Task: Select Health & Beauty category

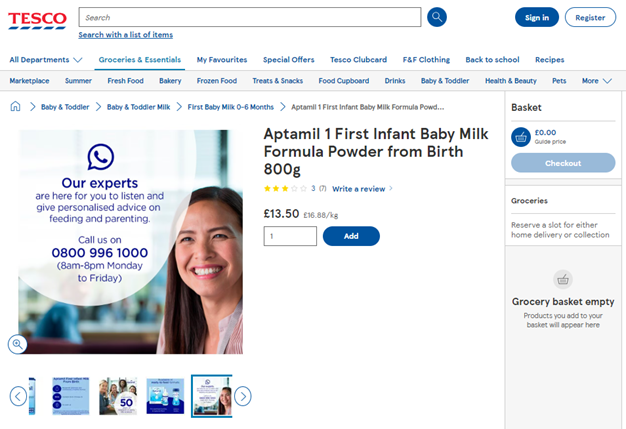Action: [x=511, y=81]
